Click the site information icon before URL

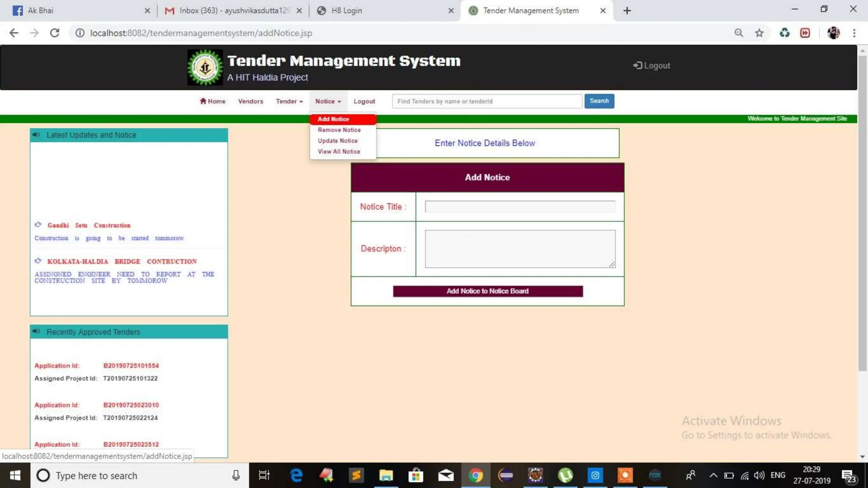tap(80, 33)
